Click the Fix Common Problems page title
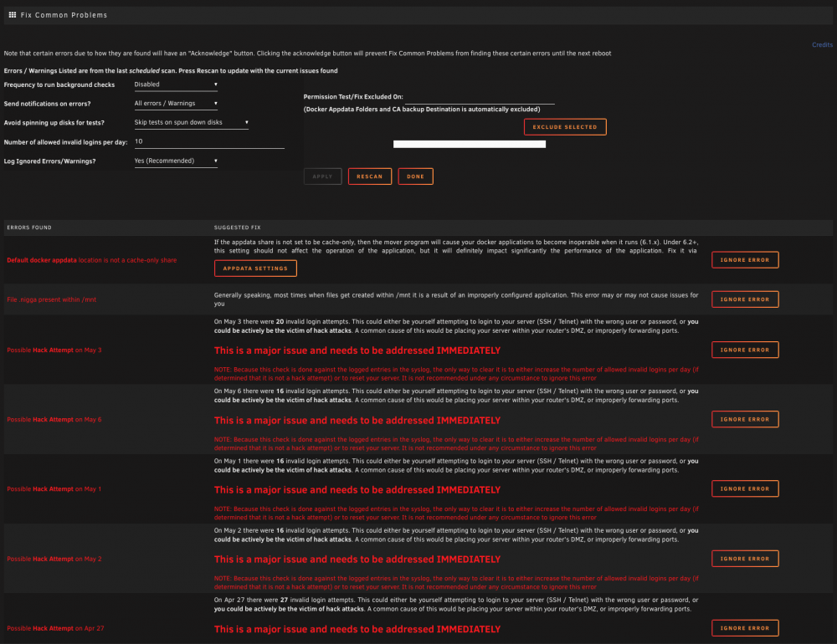The height and width of the screenshot is (644, 837). point(64,15)
